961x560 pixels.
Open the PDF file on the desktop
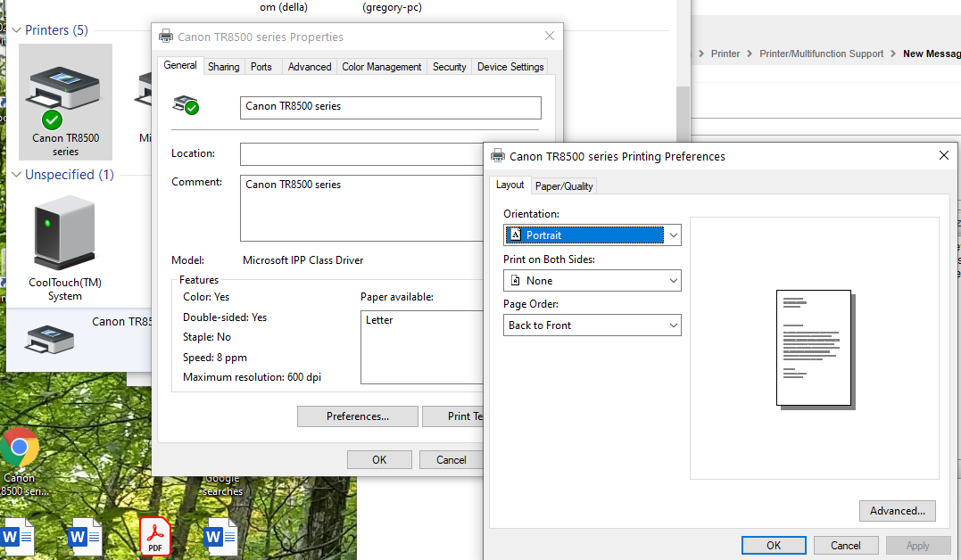pos(154,536)
